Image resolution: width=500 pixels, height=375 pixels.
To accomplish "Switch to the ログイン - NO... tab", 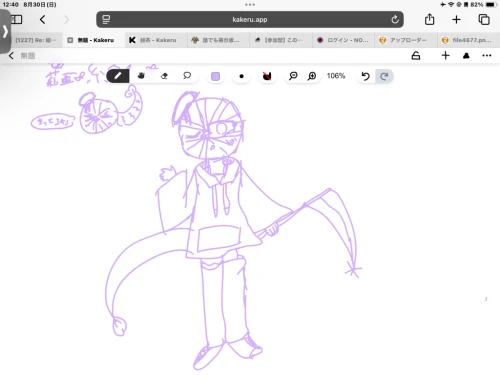I will pos(343,40).
